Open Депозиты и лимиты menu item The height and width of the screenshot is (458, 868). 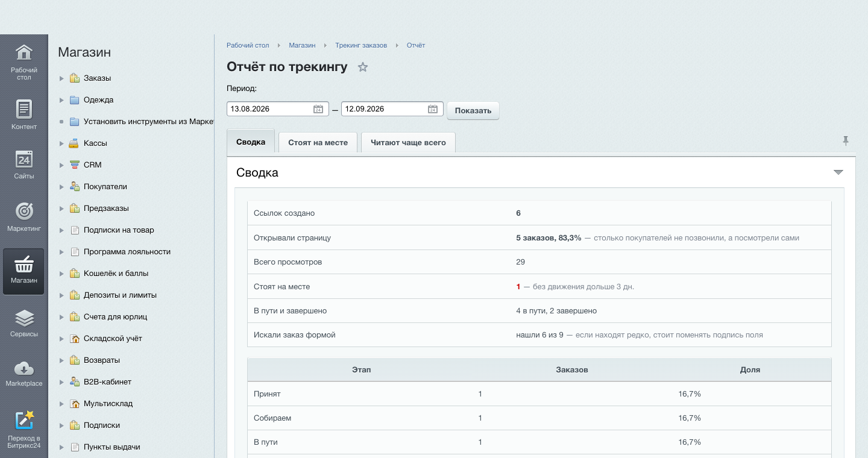pos(120,295)
